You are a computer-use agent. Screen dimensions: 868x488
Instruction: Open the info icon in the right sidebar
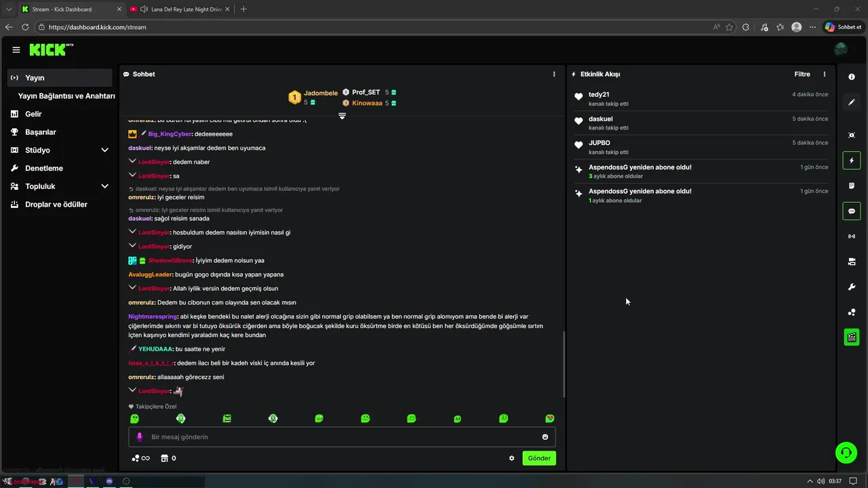852,77
